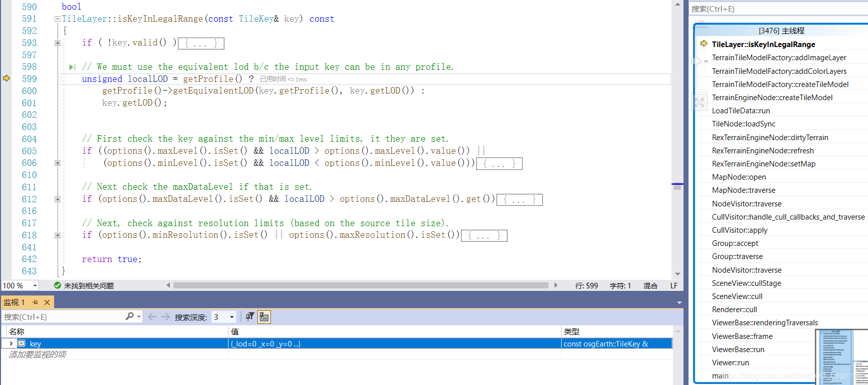The width and height of the screenshot is (868, 385).
Task: Click the object icon beside key variable
Action: (22, 344)
